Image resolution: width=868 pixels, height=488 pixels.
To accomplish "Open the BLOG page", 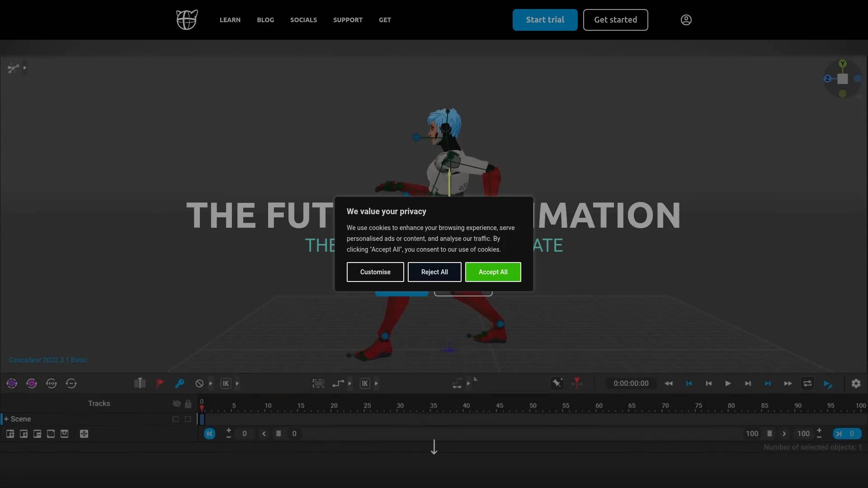I will [265, 20].
